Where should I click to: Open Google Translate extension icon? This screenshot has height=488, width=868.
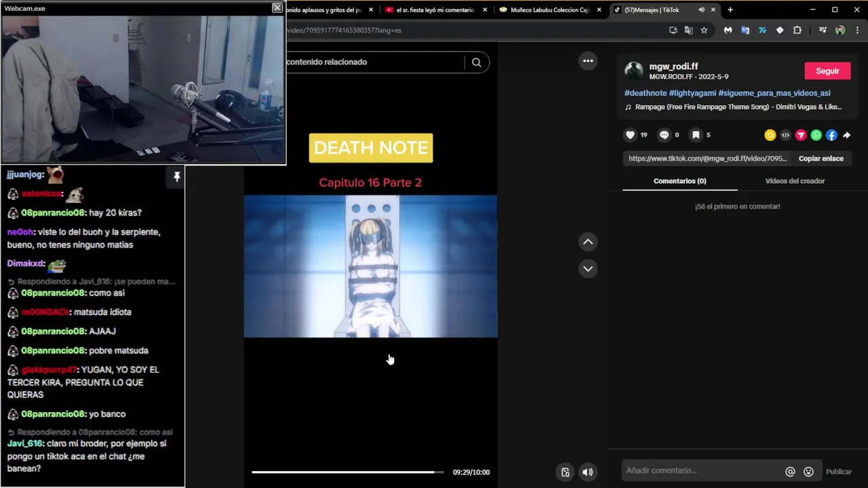(x=745, y=30)
